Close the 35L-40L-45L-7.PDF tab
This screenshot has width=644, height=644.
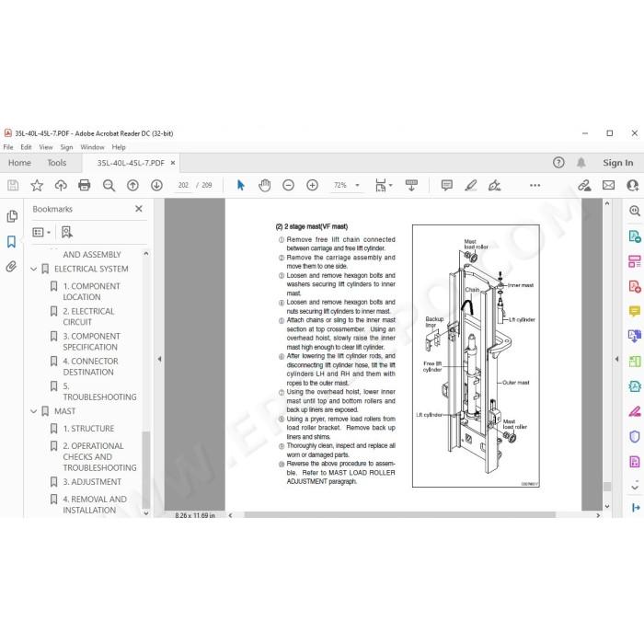click(x=173, y=163)
